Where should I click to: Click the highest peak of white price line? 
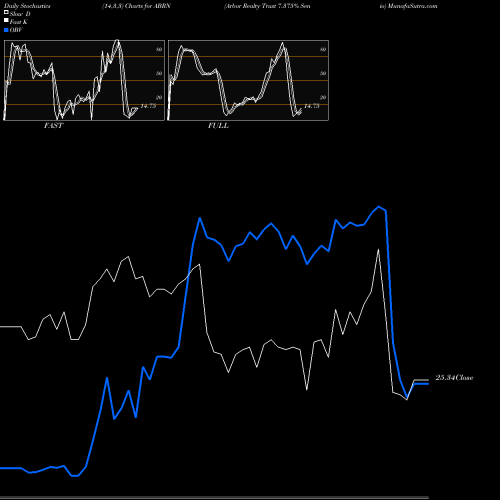click(x=378, y=249)
